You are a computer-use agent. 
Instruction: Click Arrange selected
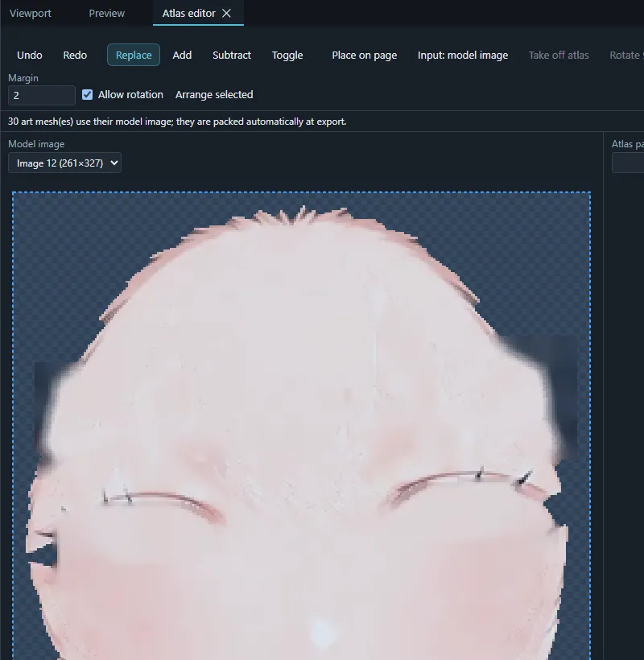214,95
